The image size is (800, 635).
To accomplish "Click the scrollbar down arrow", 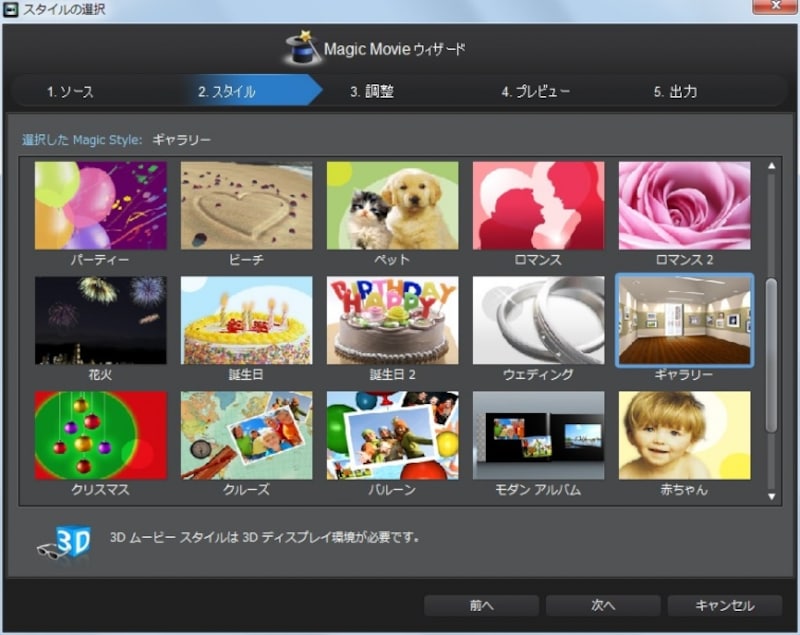I will pos(771,496).
